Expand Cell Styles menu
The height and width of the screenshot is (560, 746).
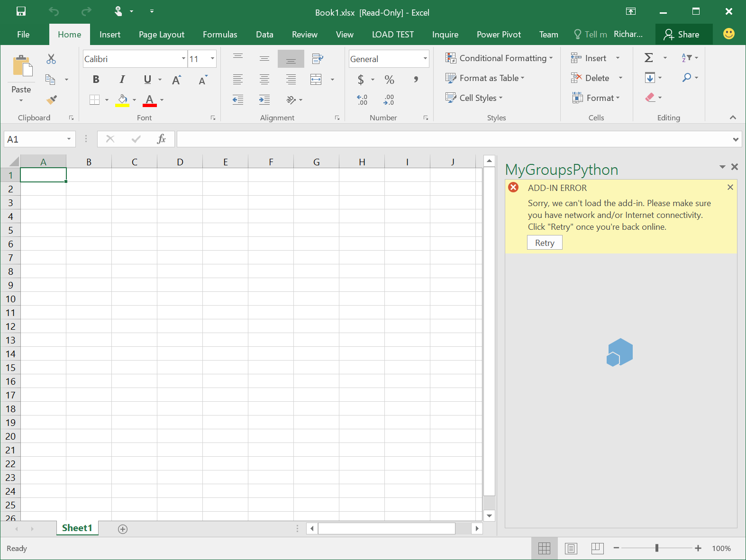tap(474, 98)
